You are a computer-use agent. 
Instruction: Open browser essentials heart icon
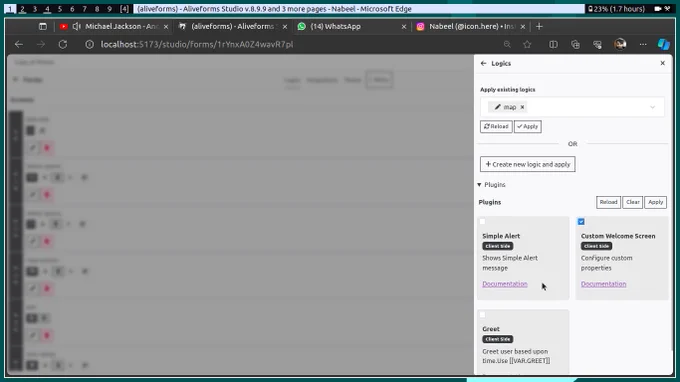[597, 44]
